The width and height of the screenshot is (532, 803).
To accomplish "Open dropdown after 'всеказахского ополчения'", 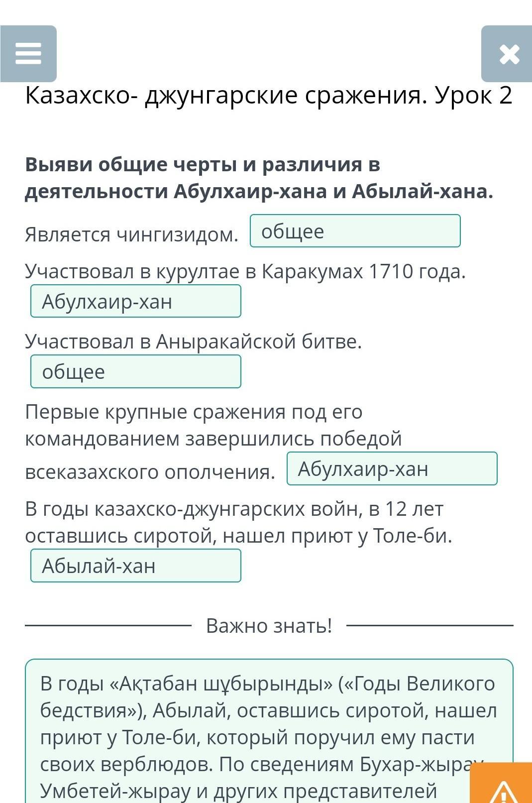I will (x=392, y=468).
